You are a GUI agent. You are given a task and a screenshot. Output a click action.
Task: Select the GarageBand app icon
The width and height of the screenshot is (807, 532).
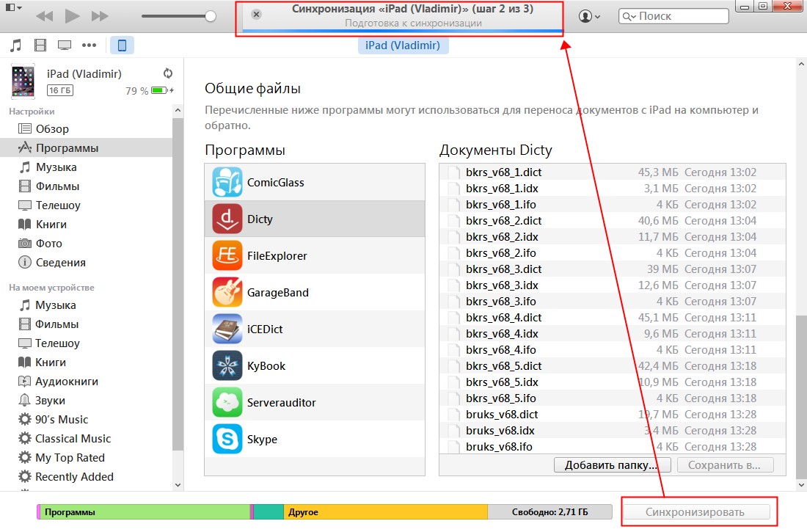[x=227, y=292]
